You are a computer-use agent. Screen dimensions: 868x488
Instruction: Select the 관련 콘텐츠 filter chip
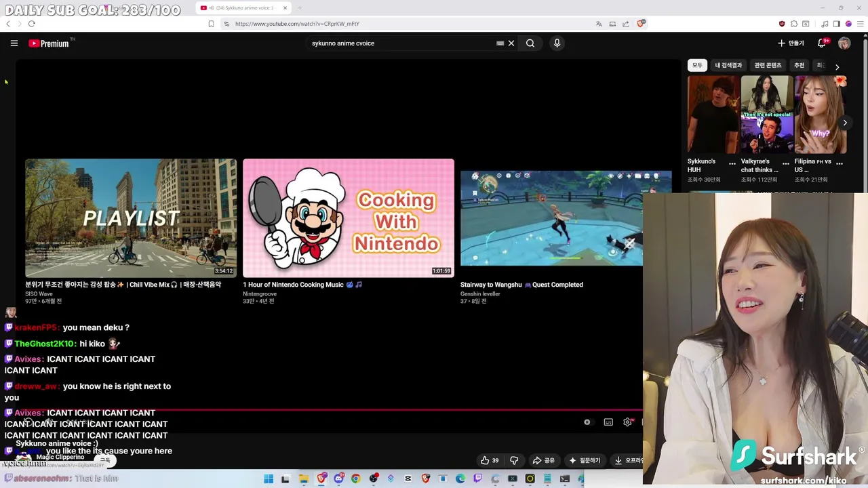tap(768, 65)
